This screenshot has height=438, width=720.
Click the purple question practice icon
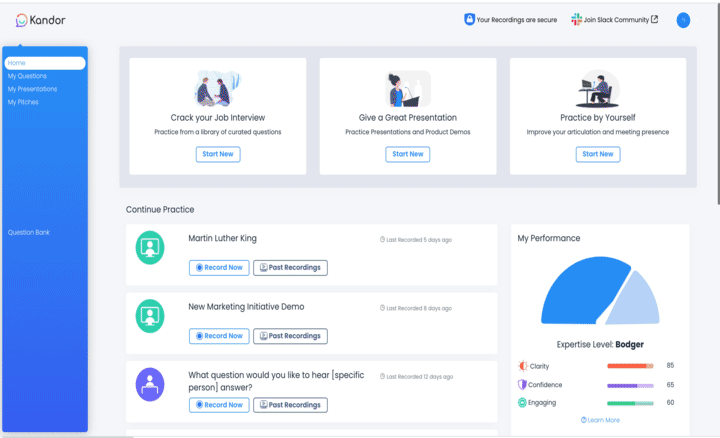(x=150, y=383)
